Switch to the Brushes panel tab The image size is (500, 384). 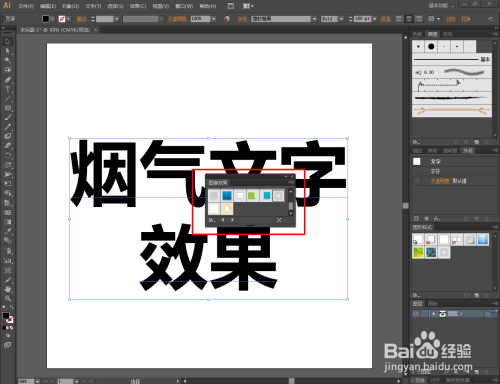point(433,34)
